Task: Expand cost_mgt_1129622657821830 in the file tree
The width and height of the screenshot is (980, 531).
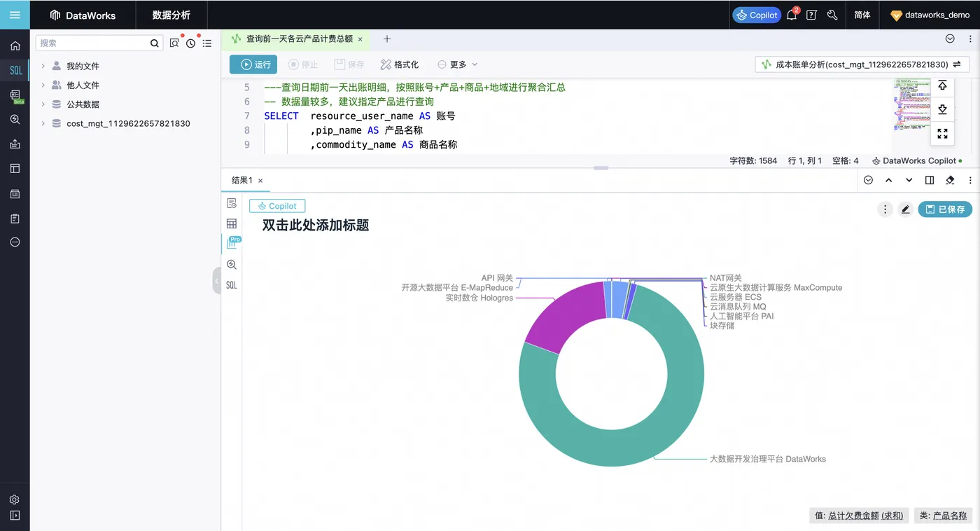Action: coord(43,123)
